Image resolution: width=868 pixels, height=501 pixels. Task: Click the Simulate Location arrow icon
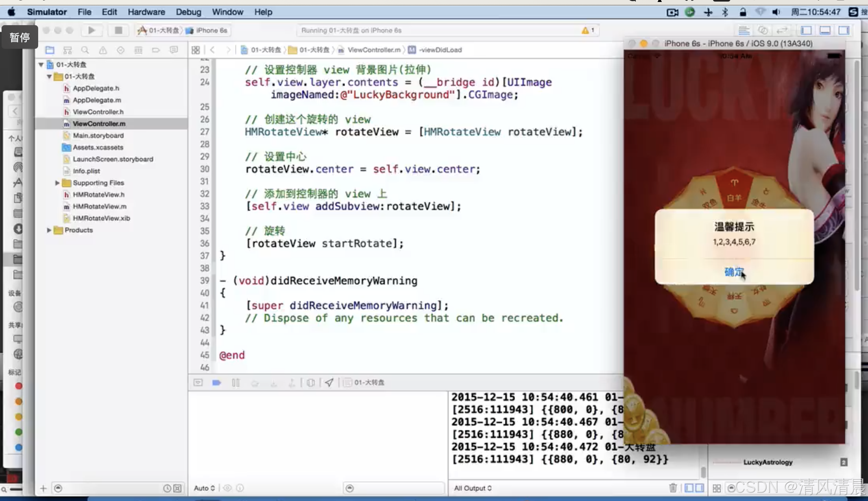[x=329, y=382]
